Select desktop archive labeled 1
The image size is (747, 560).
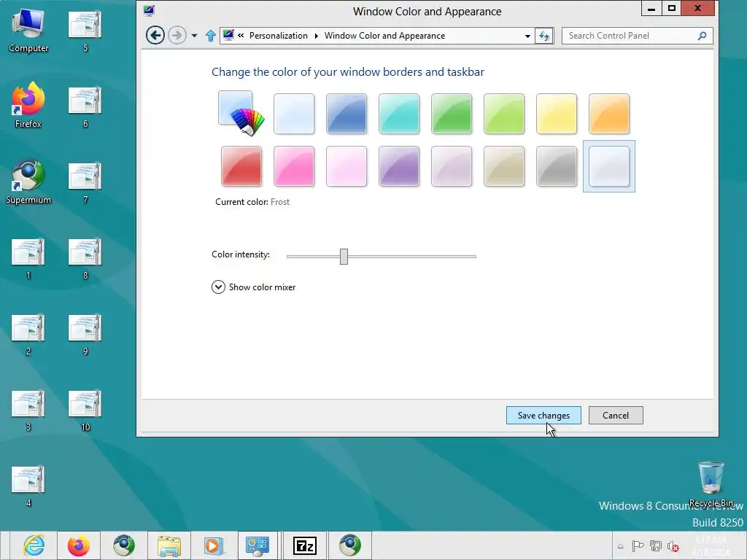[28, 258]
